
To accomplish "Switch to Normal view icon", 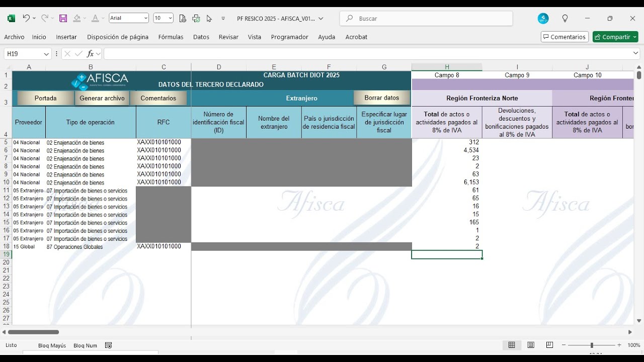I will pos(512,345).
